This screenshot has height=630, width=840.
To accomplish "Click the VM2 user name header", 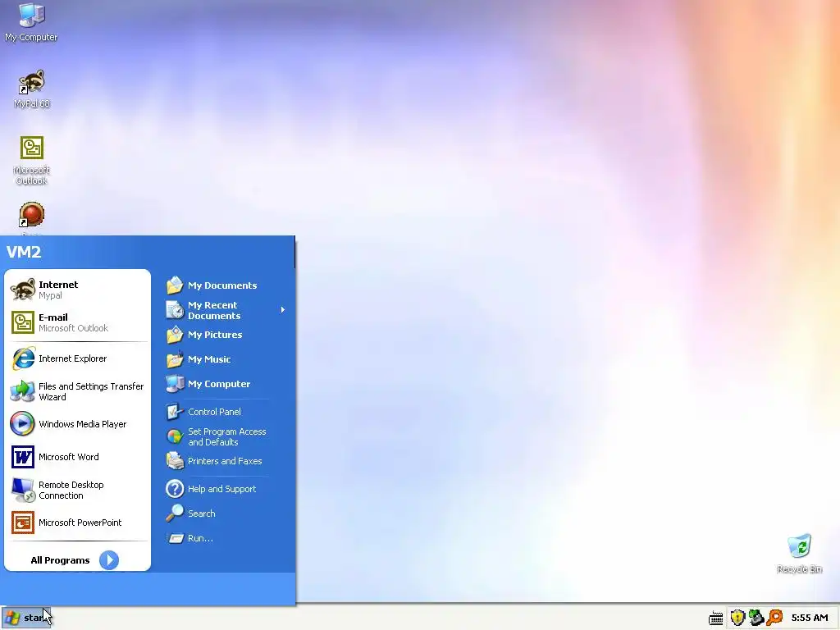I will (24, 252).
